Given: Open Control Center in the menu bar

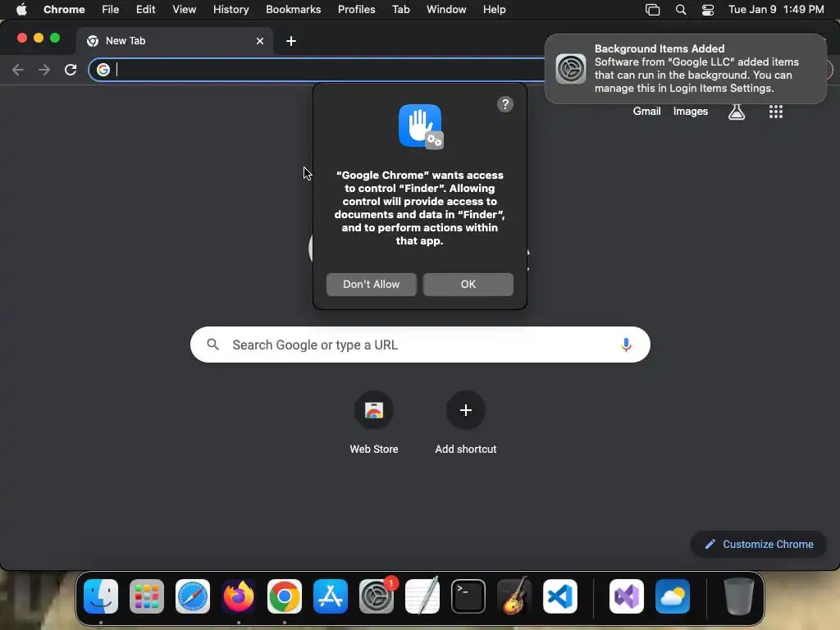Looking at the screenshot, I should coord(708,10).
